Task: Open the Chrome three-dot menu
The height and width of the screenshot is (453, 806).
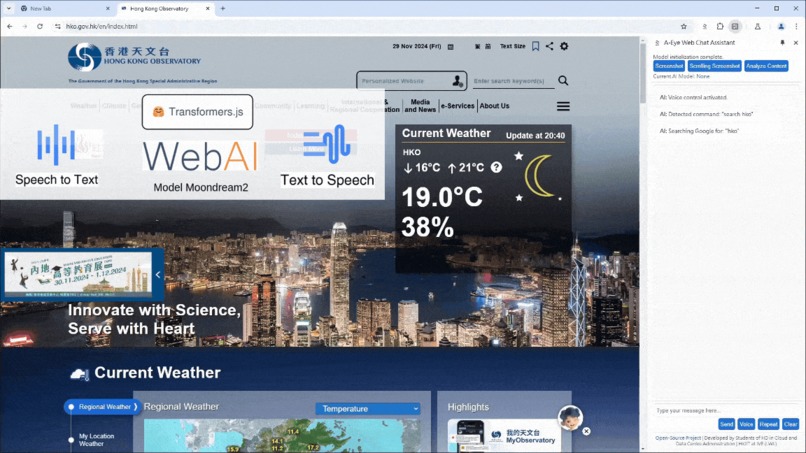Action: [796, 26]
